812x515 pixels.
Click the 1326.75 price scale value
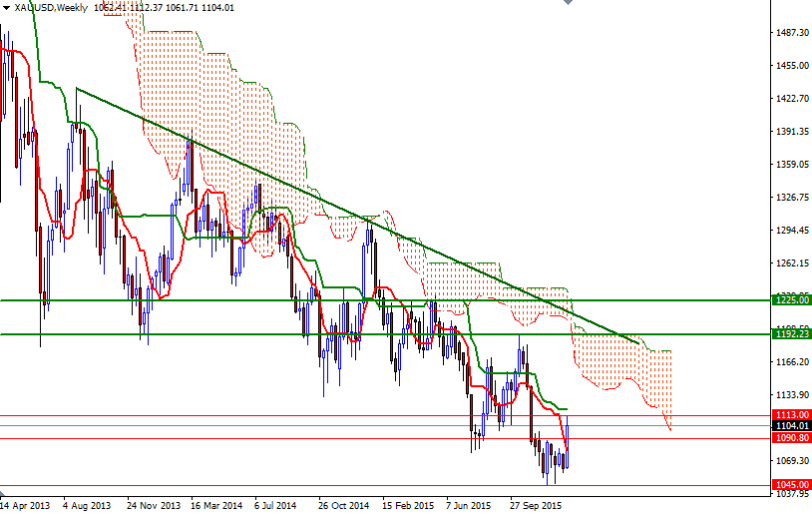point(792,197)
